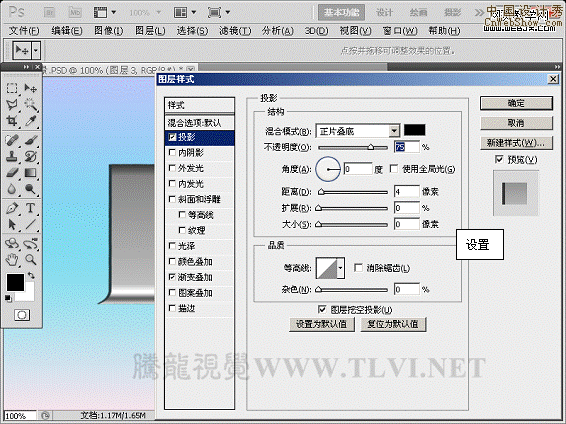Select the Crop tool in toolbox
The width and height of the screenshot is (566, 424).
pyautogui.click(x=12, y=121)
